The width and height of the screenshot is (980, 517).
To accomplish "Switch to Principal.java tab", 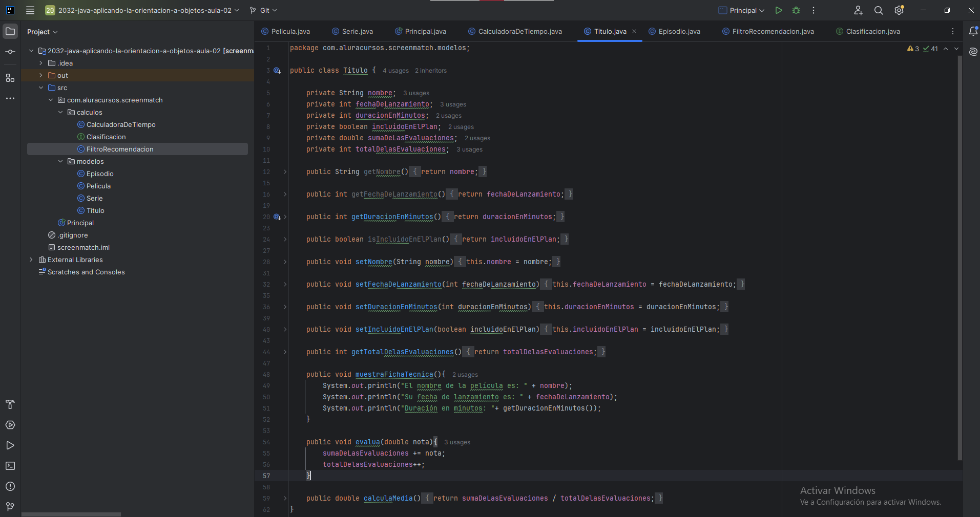I will (421, 31).
